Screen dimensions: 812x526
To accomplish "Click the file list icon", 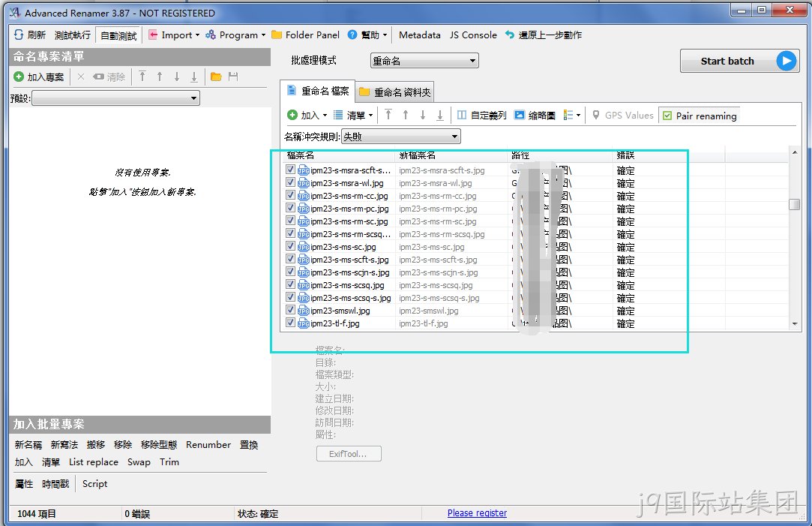I will click(x=338, y=115).
